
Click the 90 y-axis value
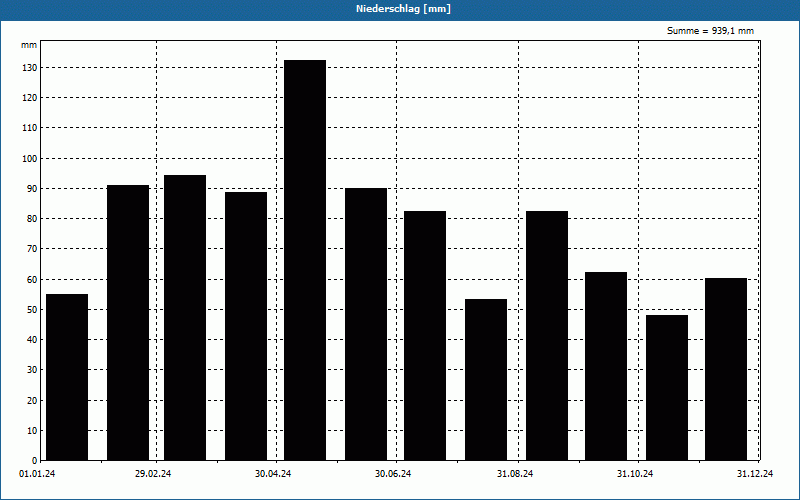click(x=32, y=189)
